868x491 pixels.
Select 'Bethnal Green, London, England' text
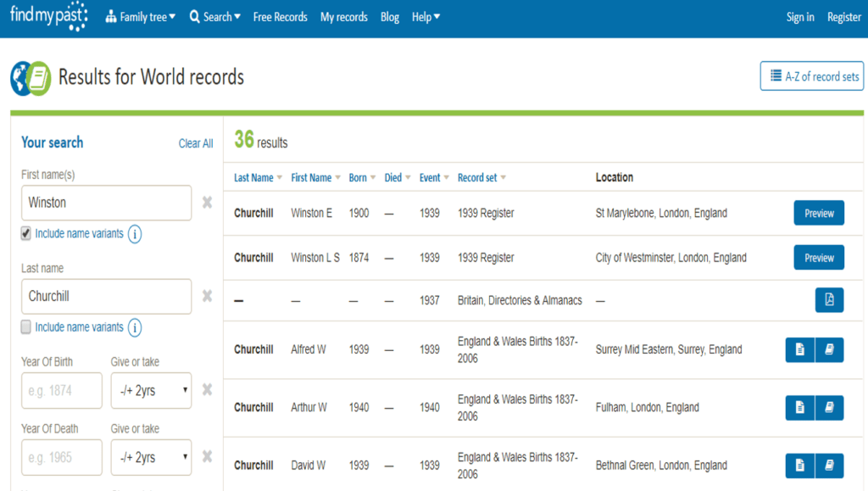pyautogui.click(x=661, y=466)
